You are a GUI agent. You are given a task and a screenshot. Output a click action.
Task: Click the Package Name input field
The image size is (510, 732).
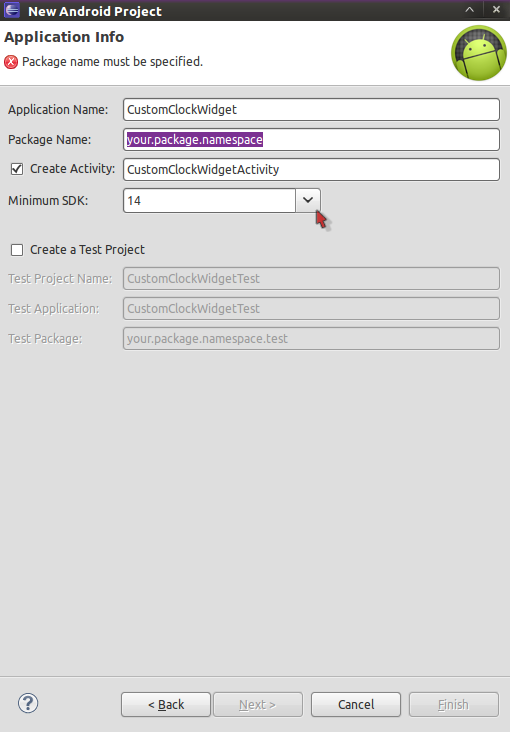(312, 140)
